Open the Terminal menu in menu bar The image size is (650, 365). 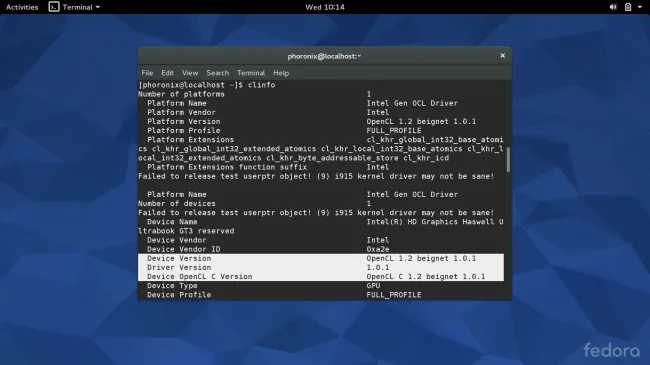click(251, 73)
